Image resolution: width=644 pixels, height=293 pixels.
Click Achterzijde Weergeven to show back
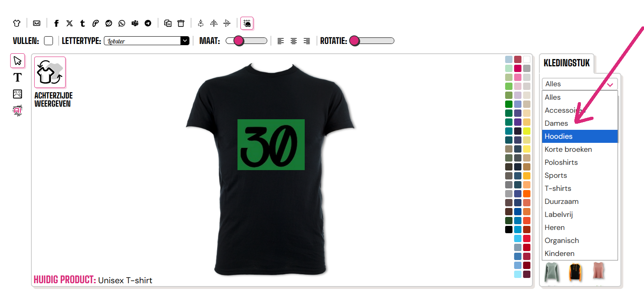pyautogui.click(x=50, y=73)
